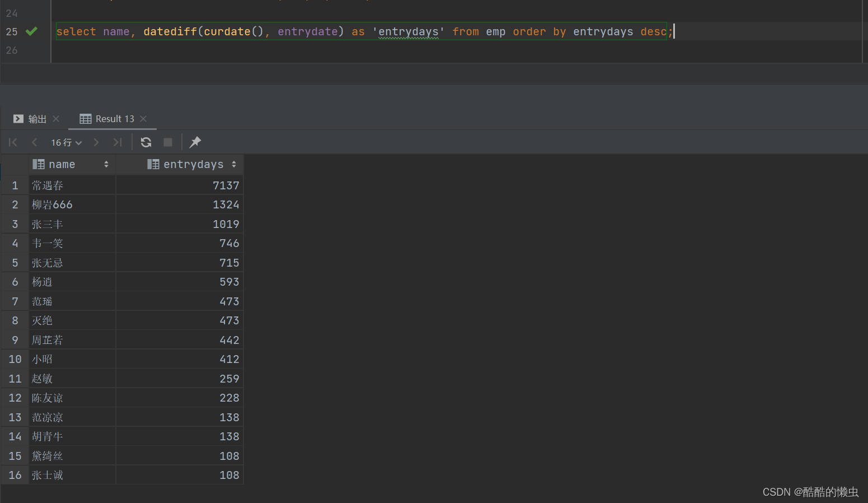The height and width of the screenshot is (503, 868).
Task: Select cell 张士诚 in name column
Action: [x=72, y=475]
